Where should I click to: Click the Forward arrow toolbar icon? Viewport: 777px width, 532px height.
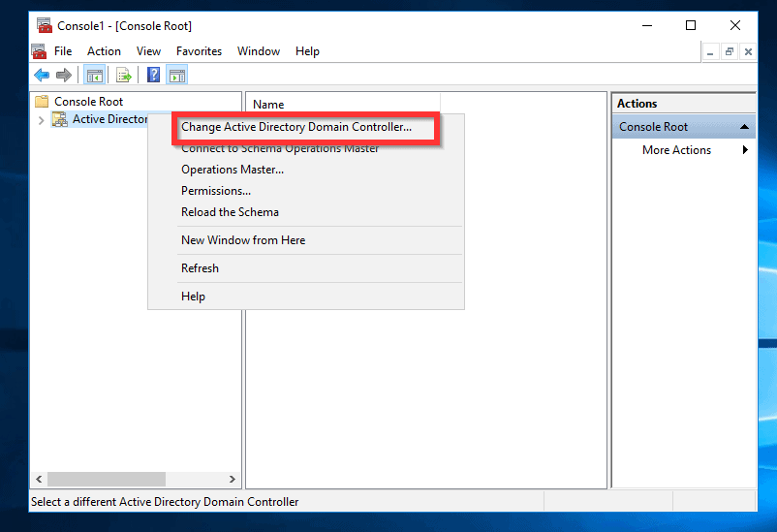63,76
